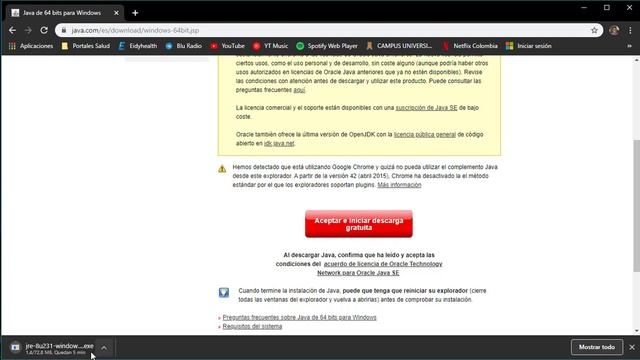Reload the current Java page
The width and height of the screenshot is (640, 360).
(x=44, y=30)
